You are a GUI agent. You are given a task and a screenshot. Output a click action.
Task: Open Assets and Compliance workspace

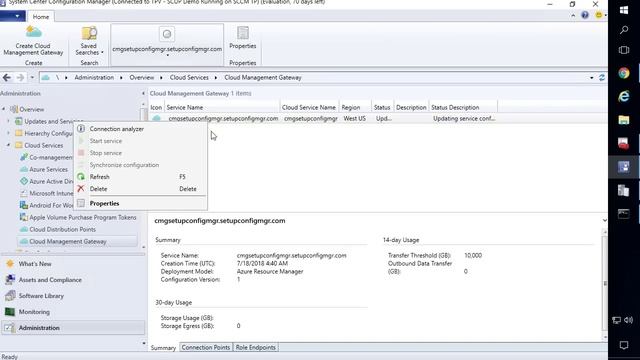(50, 280)
